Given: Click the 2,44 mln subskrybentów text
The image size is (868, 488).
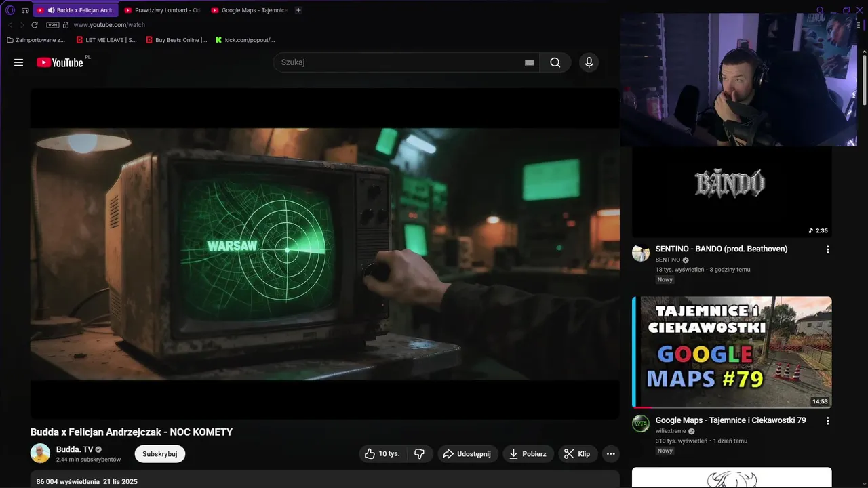Looking at the screenshot, I should tap(88, 460).
